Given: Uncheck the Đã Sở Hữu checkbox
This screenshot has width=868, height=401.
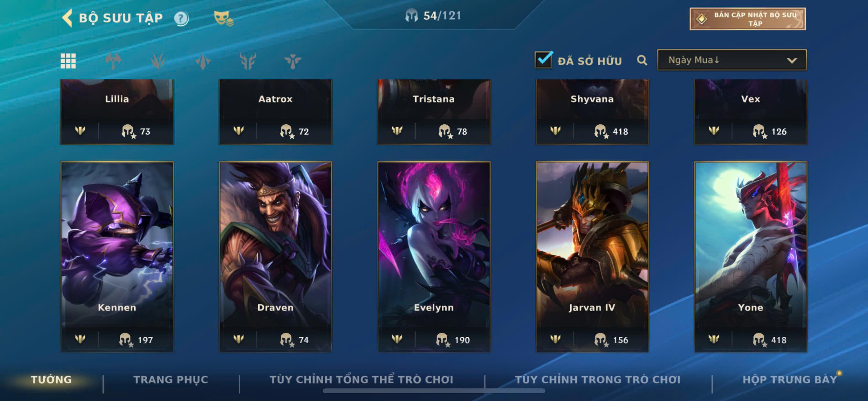Looking at the screenshot, I should 543,60.
